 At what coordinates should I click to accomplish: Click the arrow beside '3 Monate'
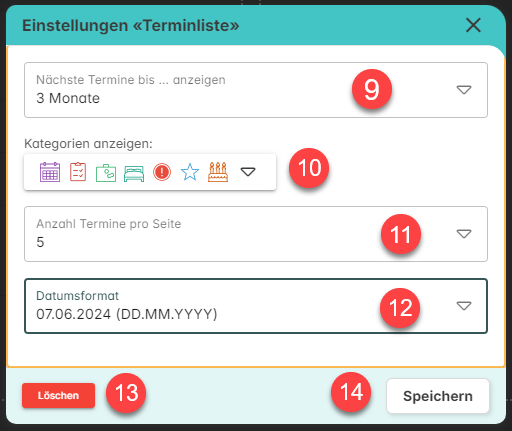tap(464, 90)
